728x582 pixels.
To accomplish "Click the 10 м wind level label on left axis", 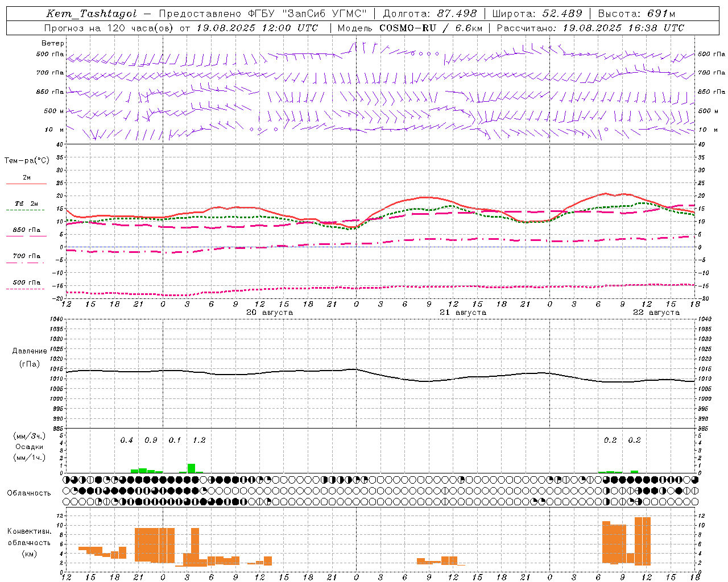I will click(x=54, y=130).
